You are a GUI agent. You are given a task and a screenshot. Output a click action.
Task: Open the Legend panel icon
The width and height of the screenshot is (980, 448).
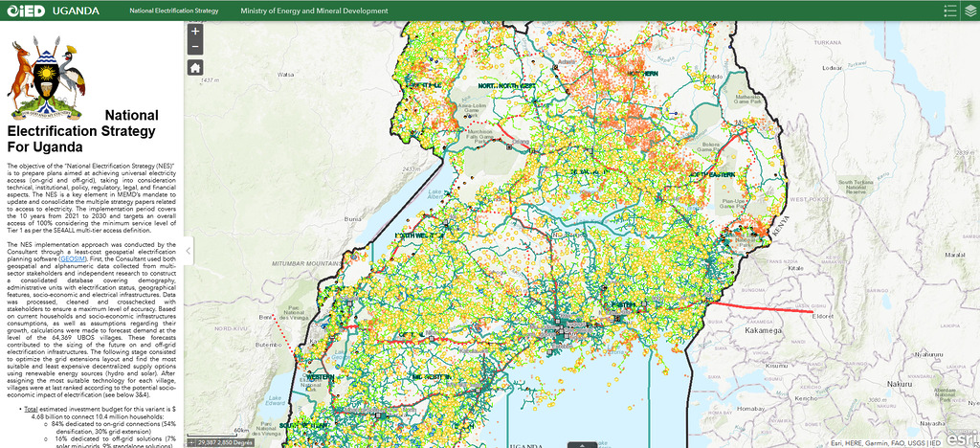[949, 11]
